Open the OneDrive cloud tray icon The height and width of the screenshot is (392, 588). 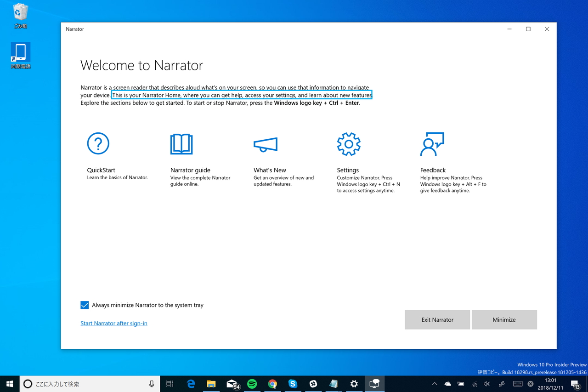click(x=448, y=384)
